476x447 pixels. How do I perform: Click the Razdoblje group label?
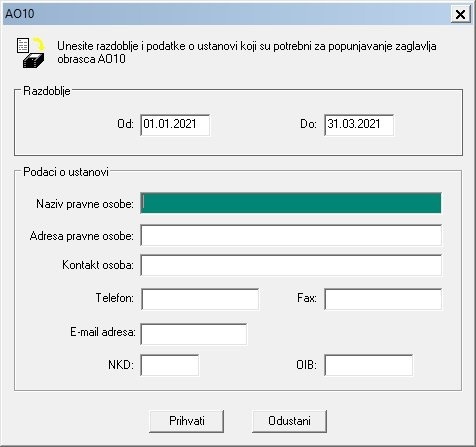click(47, 91)
